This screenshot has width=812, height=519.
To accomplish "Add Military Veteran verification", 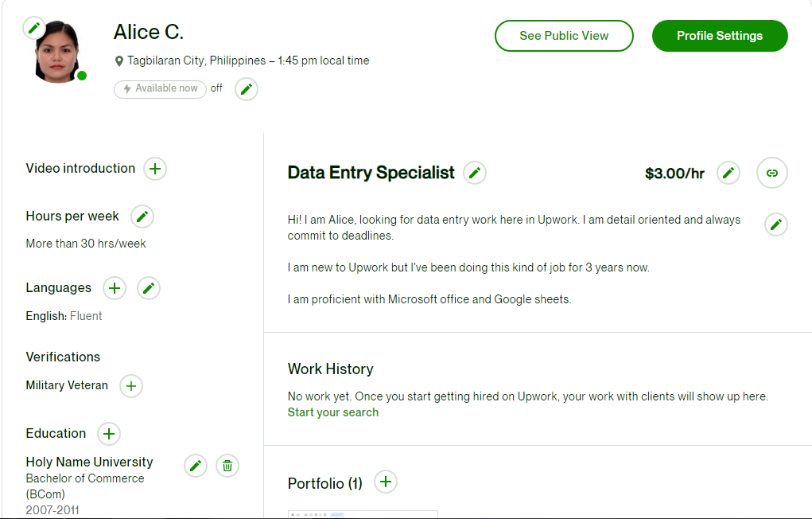I will point(131,386).
